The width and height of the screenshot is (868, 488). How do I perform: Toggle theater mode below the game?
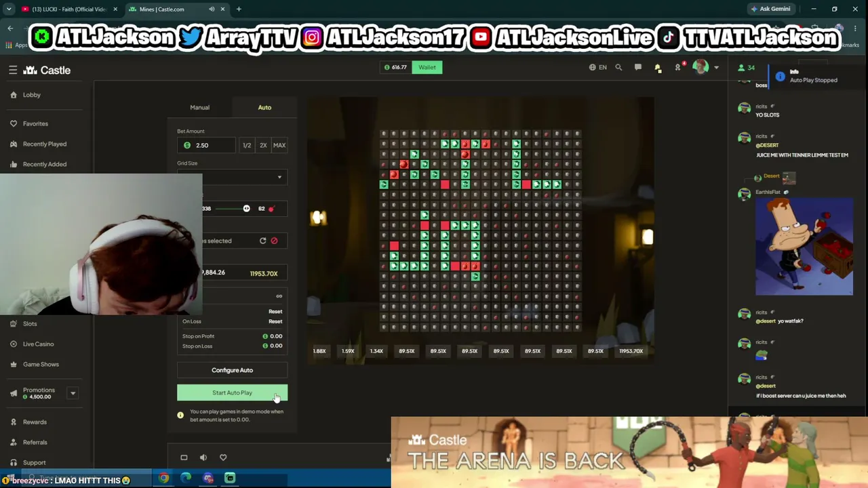pos(184,457)
